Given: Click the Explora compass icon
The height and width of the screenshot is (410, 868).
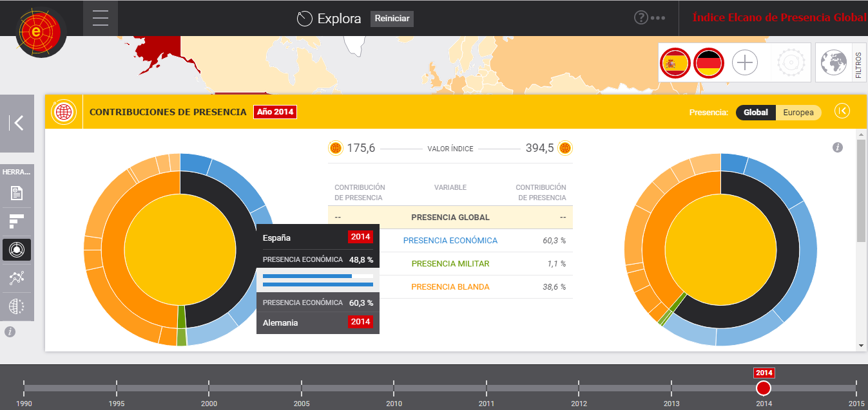Looking at the screenshot, I should point(304,19).
